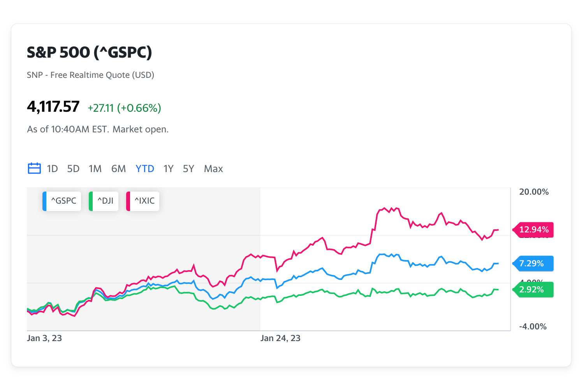Click the SNP - Free Realtime Quote text
588x387 pixels.
tap(90, 75)
